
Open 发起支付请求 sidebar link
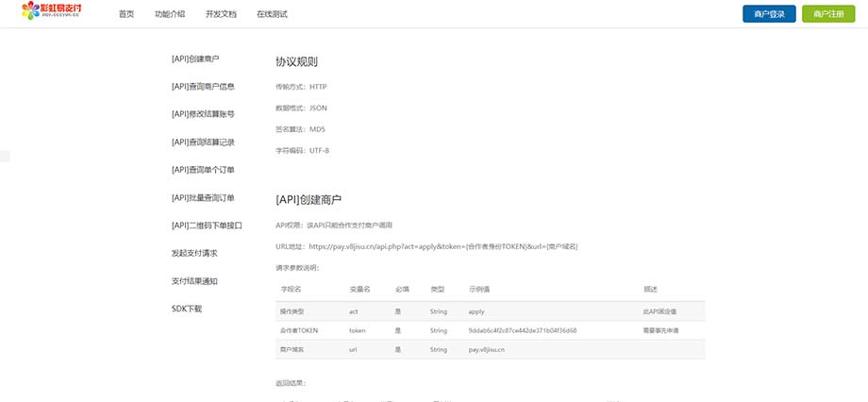tap(193, 253)
